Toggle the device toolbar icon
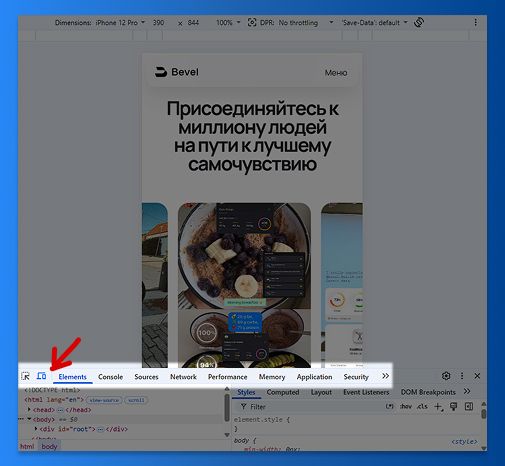 click(41, 376)
